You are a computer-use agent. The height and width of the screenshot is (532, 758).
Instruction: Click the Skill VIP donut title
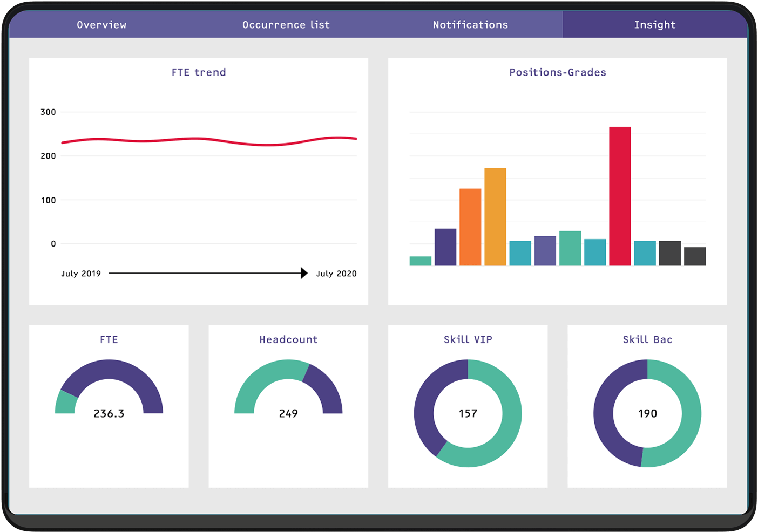(468, 339)
